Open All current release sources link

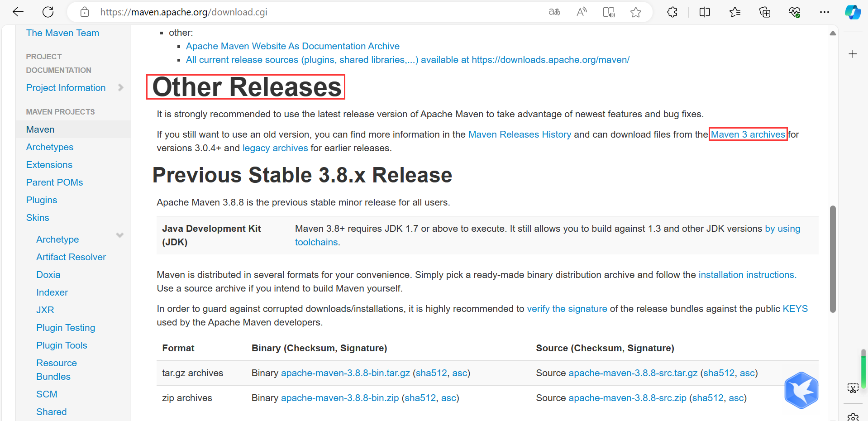(x=408, y=60)
